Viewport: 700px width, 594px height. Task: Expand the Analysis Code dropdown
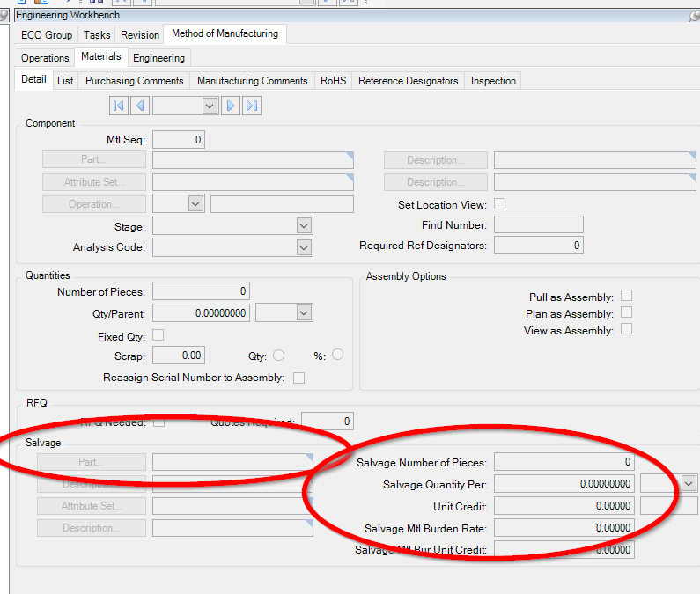click(304, 247)
